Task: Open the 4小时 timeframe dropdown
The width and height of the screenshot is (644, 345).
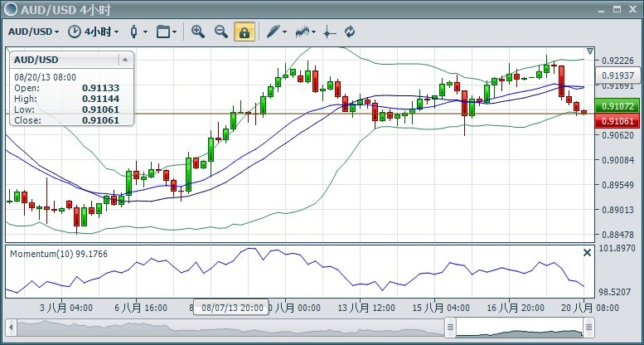Action: [x=102, y=32]
